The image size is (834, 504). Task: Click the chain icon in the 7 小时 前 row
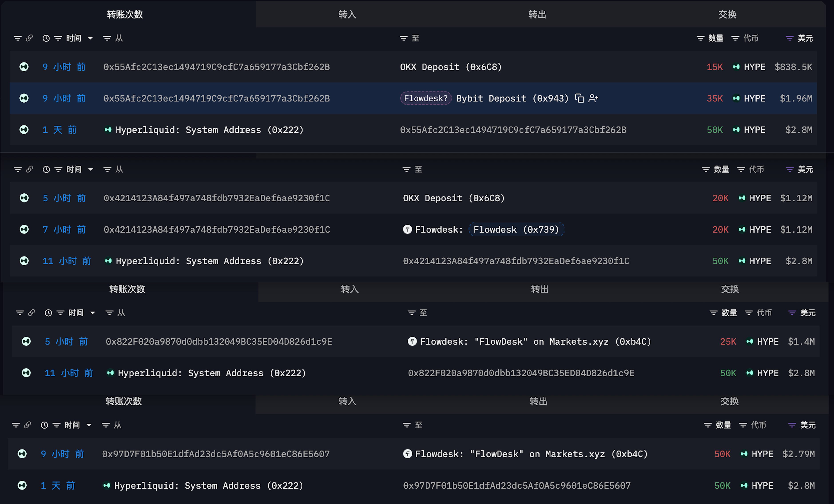point(24,230)
